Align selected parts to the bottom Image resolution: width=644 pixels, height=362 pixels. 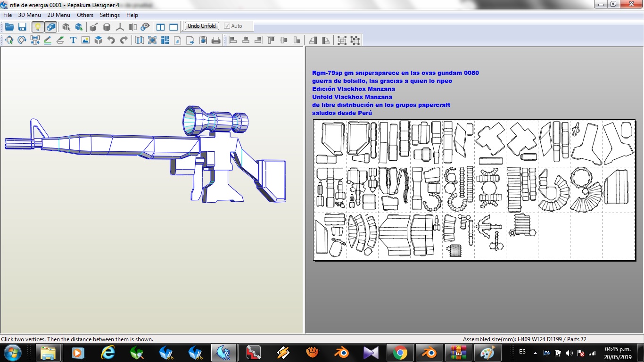pyautogui.click(x=297, y=40)
